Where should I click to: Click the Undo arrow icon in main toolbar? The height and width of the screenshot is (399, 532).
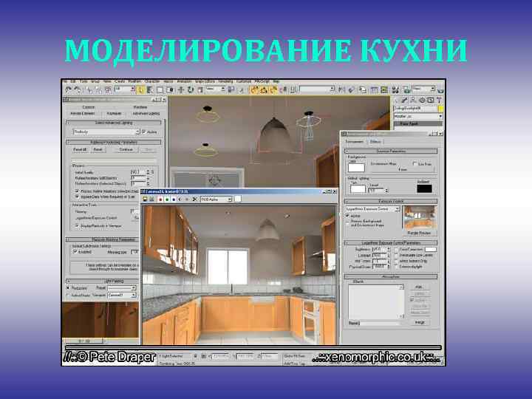coord(69,89)
